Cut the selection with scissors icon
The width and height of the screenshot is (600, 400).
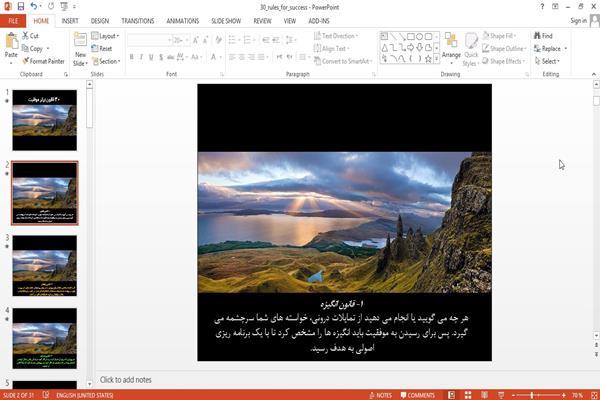coord(30,36)
